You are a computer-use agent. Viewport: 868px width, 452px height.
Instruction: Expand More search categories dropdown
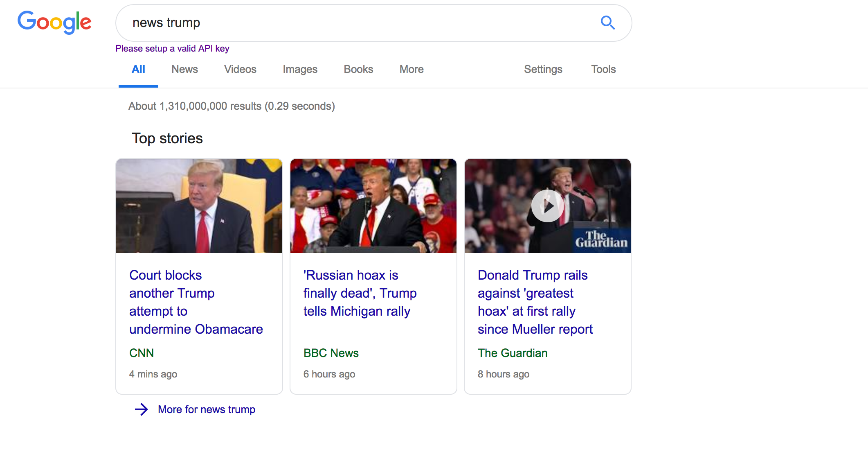[x=412, y=70]
